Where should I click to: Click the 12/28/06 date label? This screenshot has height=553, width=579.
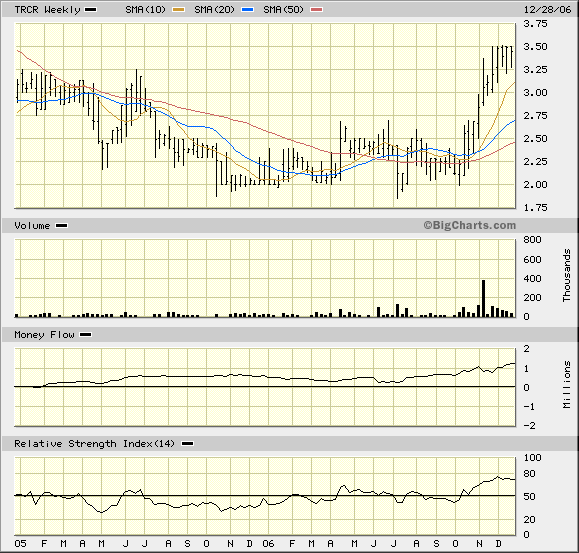547,10
